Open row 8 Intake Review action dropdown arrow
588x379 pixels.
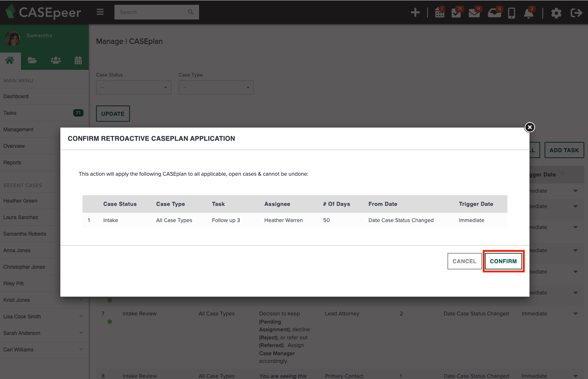coord(575,376)
